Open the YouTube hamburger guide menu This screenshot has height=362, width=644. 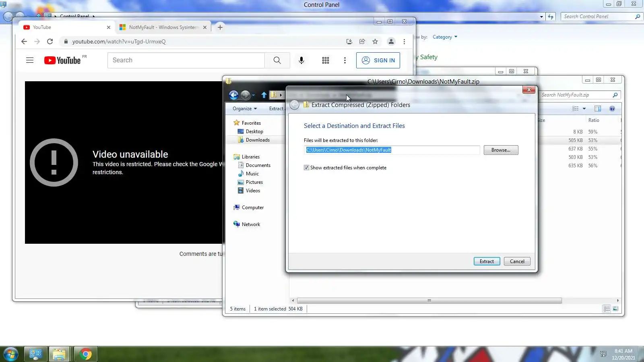[30, 60]
